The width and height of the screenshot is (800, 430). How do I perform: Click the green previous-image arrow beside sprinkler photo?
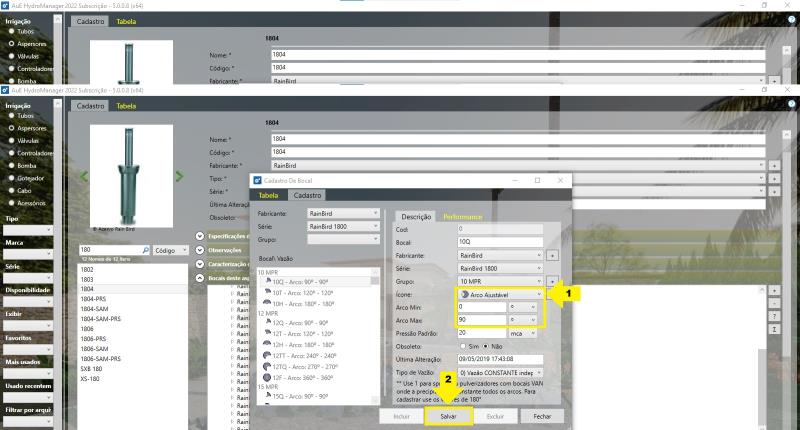[x=84, y=176]
